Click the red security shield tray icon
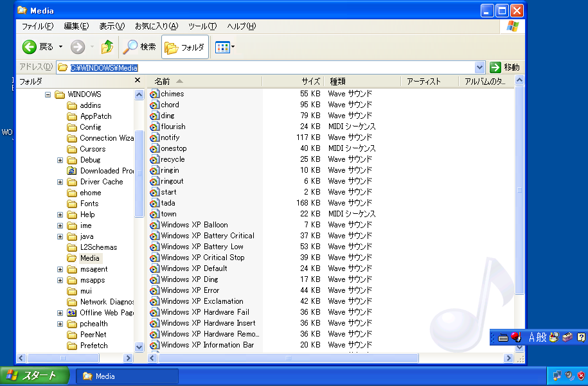The height and width of the screenshot is (386, 588). (x=581, y=376)
